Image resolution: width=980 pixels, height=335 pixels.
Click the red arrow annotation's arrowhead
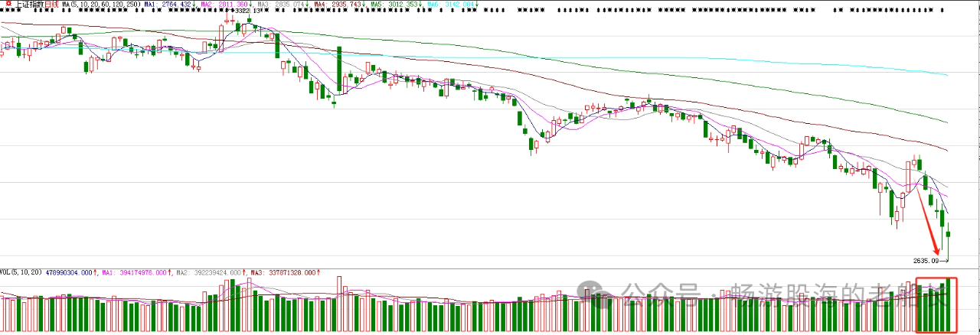[936, 252]
